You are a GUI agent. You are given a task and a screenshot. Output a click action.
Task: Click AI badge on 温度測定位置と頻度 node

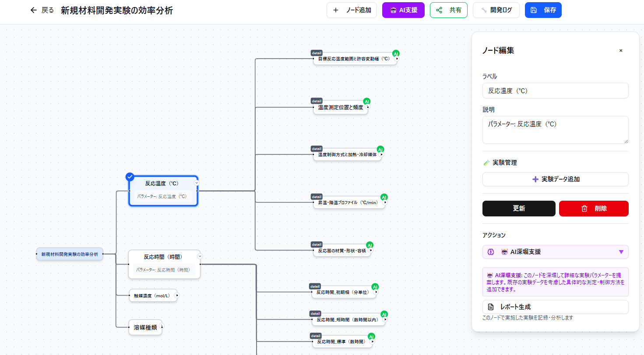click(x=367, y=101)
